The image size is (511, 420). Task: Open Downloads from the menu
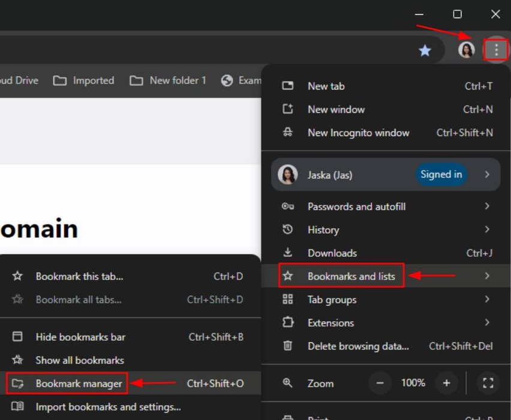387,253
